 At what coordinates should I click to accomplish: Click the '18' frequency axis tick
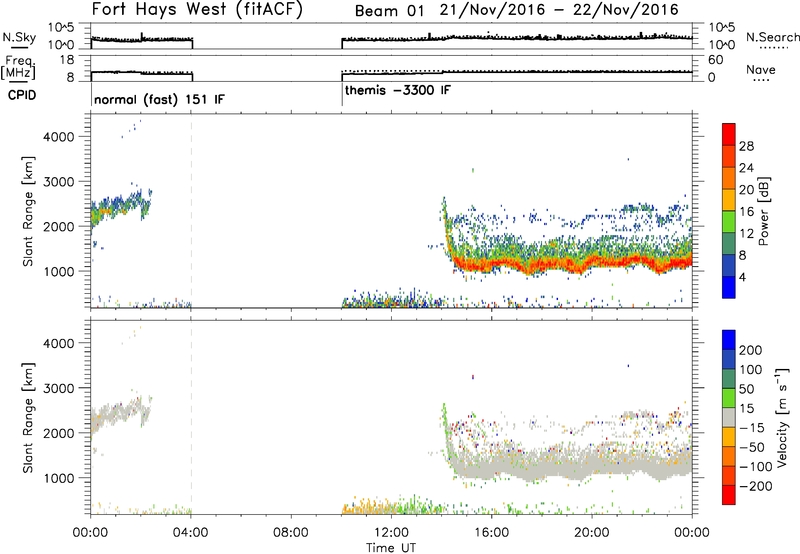67,60
